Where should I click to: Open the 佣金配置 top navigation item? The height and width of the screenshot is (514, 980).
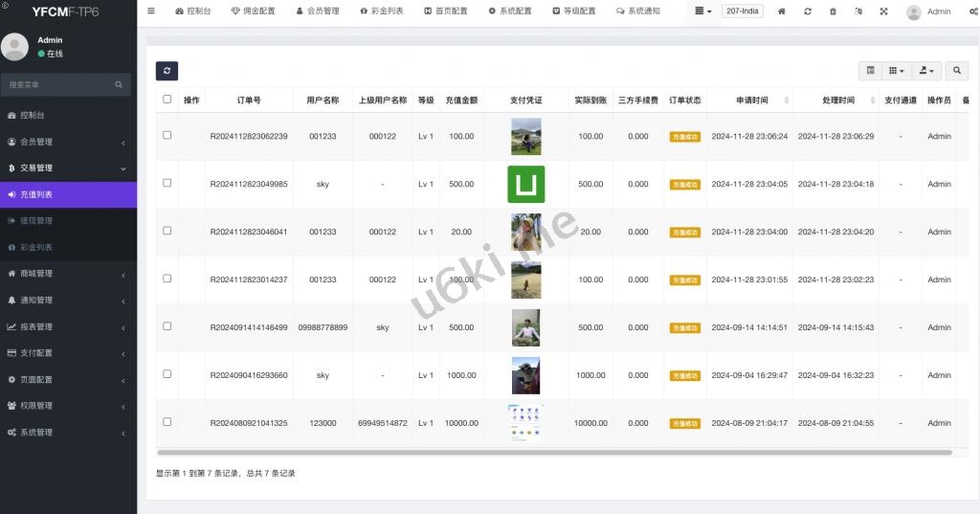coord(253,11)
